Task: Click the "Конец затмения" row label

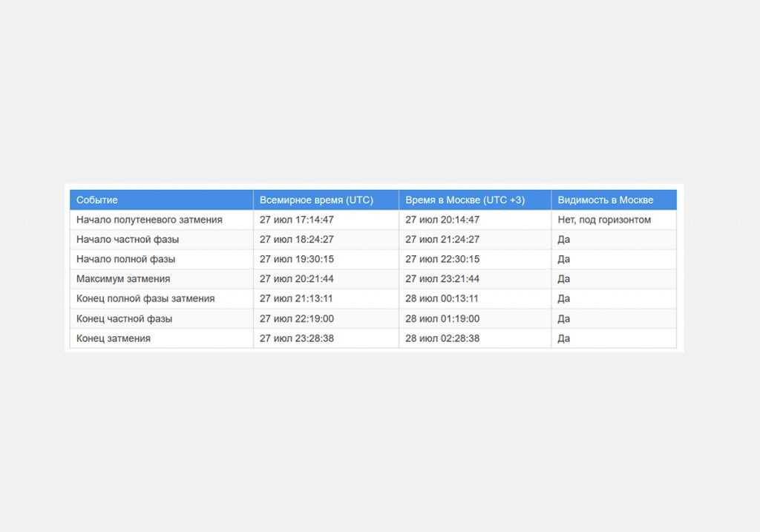Action: pyautogui.click(x=114, y=338)
